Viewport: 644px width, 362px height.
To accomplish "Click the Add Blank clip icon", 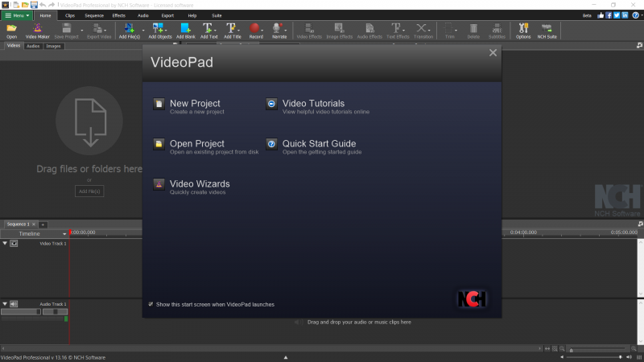I will (185, 30).
